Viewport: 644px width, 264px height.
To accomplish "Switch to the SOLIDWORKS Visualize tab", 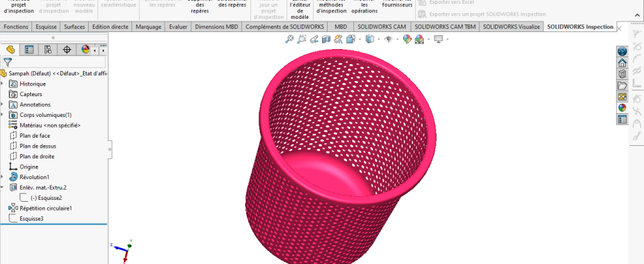I will pos(511,26).
